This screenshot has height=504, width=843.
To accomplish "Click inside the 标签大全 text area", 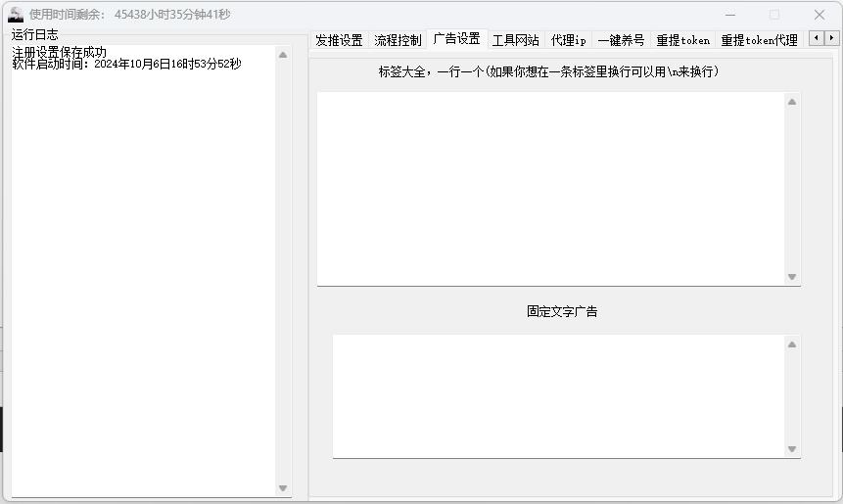I will point(550,188).
